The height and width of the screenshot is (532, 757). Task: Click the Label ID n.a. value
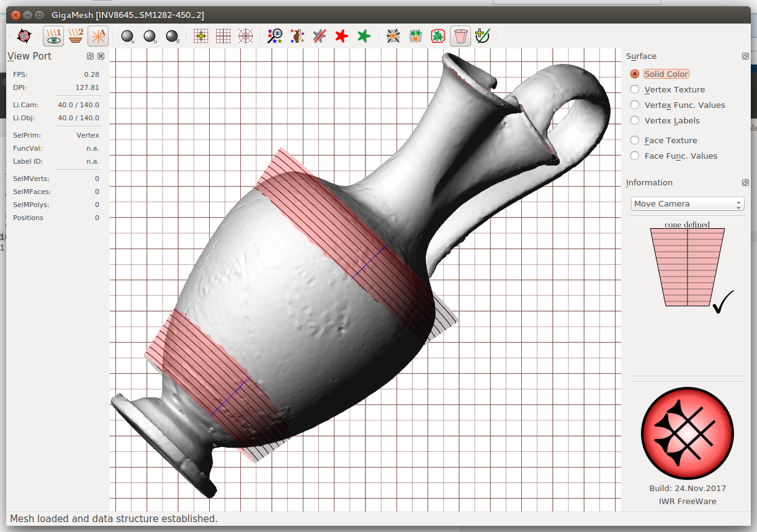click(x=93, y=161)
